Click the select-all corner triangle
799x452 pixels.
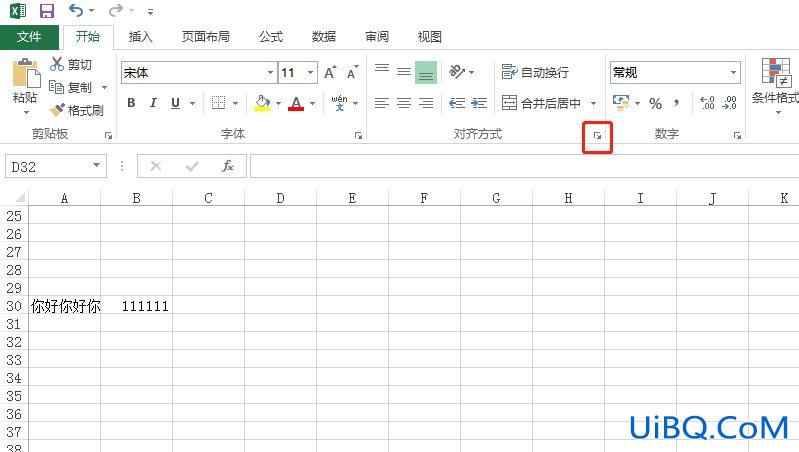click(18, 198)
